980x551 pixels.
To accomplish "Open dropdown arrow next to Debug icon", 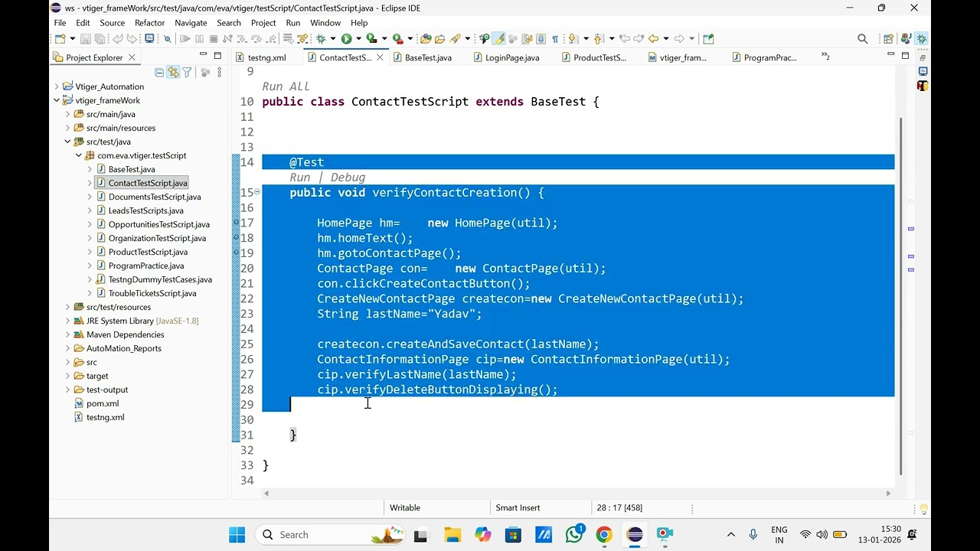I will (x=332, y=38).
